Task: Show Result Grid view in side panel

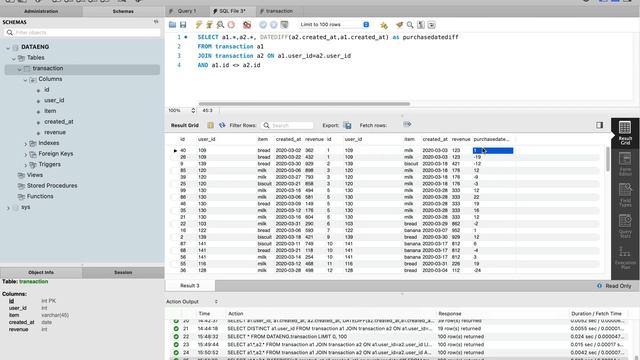Action: click(x=625, y=133)
